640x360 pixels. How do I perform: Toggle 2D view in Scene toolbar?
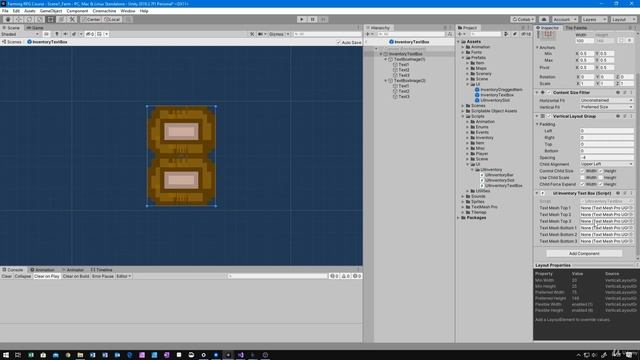click(x=46, y=34)
